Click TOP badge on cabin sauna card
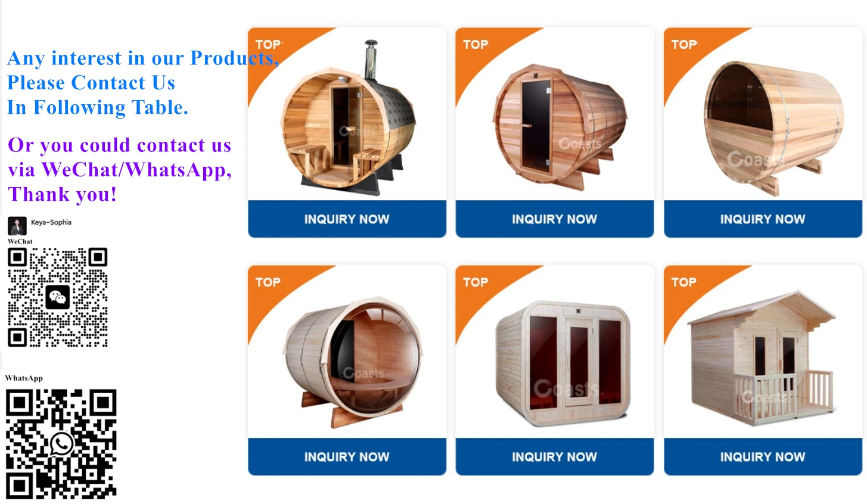The image size is (867, 504). (684, 282)
